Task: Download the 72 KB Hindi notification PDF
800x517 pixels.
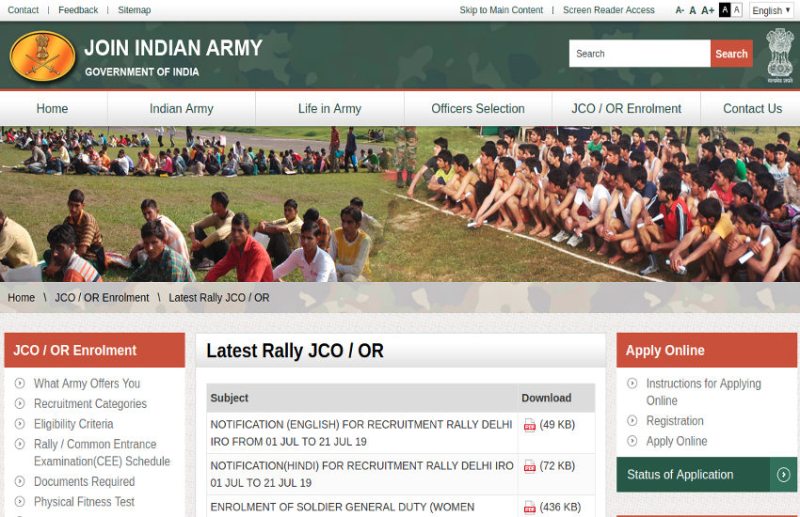Action: point(530,466)
